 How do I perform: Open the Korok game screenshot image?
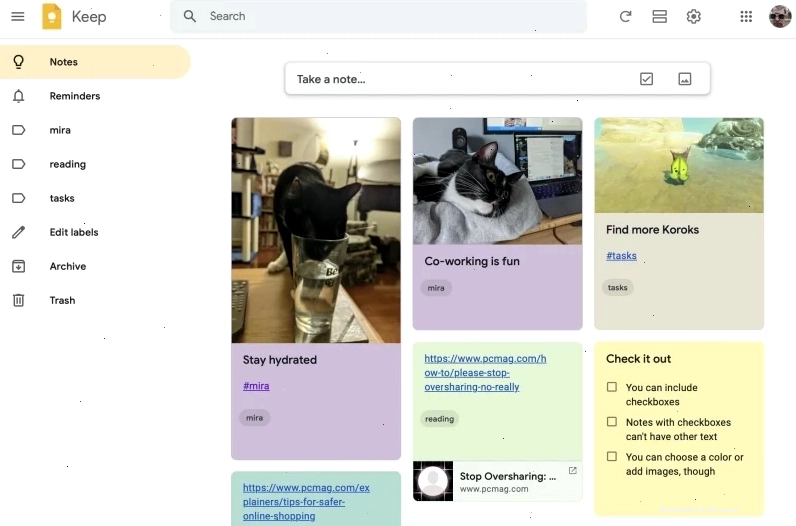point(679,166)
